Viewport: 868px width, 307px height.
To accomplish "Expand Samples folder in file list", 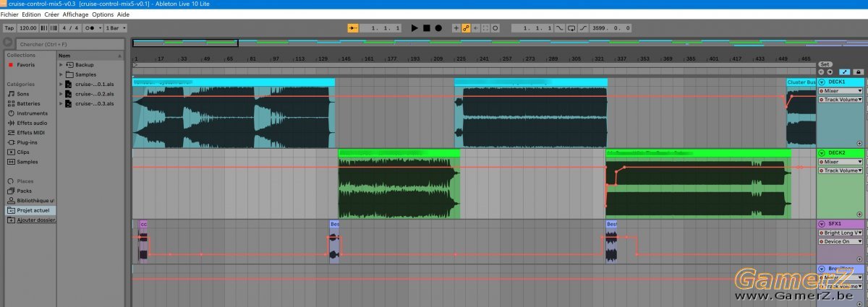I will (61, 74).
